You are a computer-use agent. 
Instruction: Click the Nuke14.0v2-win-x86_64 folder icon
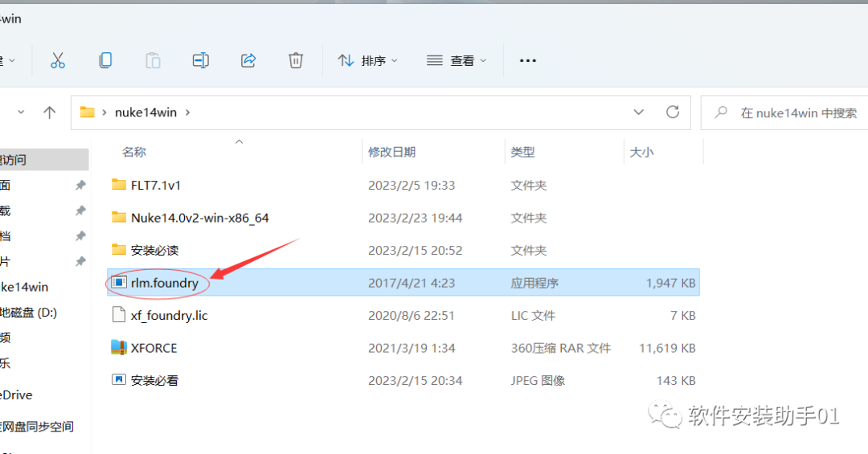coord(118,217)
